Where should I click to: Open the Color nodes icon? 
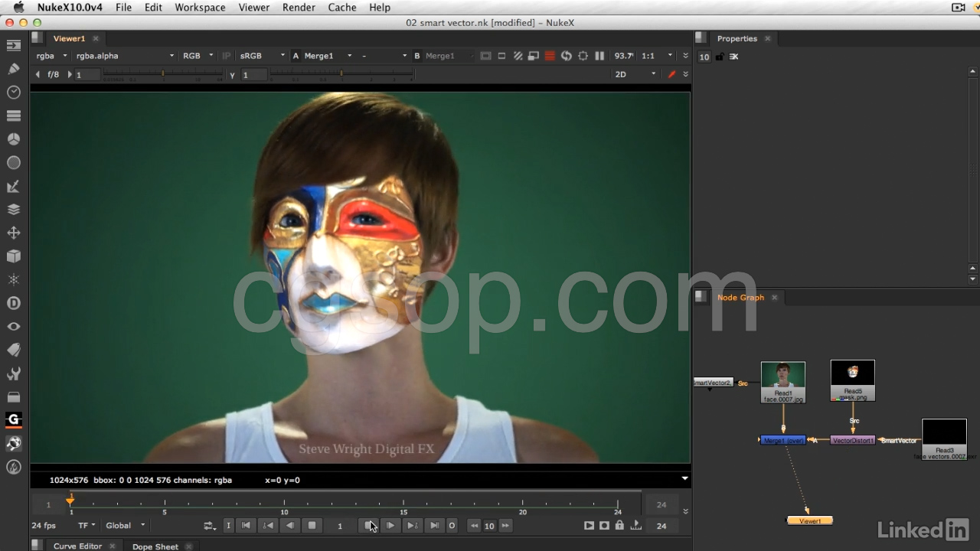(x=14, y=139)
